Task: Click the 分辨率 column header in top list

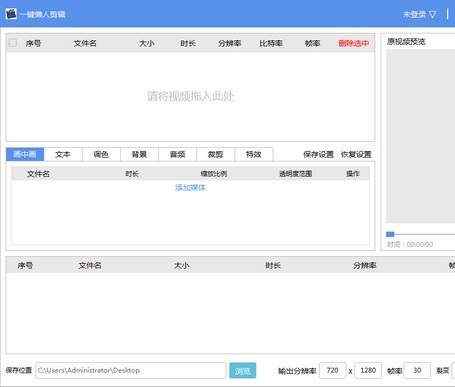Action: (x=230, y=43)
